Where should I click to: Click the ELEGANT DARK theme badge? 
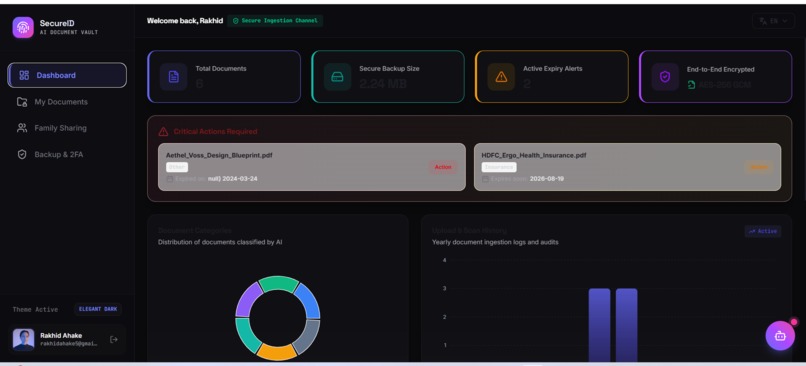point(98,309)
